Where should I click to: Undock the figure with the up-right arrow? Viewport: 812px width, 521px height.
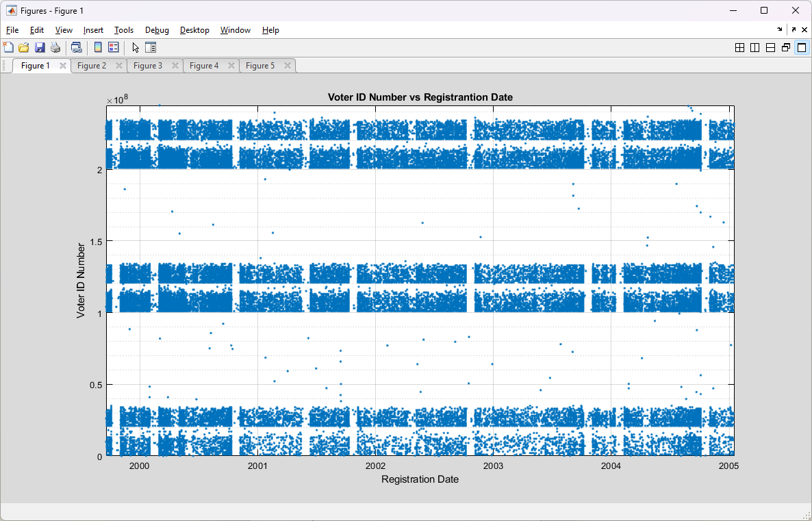[794, 30]
